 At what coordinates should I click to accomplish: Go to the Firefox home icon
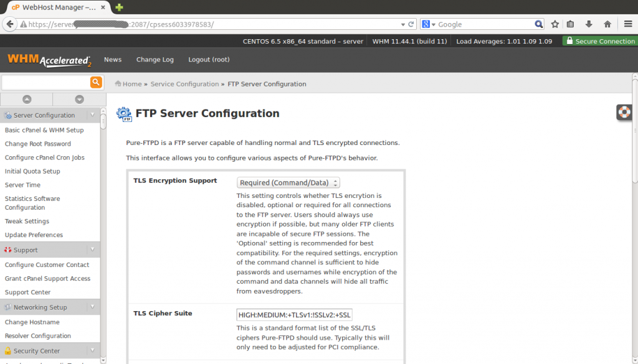[607, 24]
